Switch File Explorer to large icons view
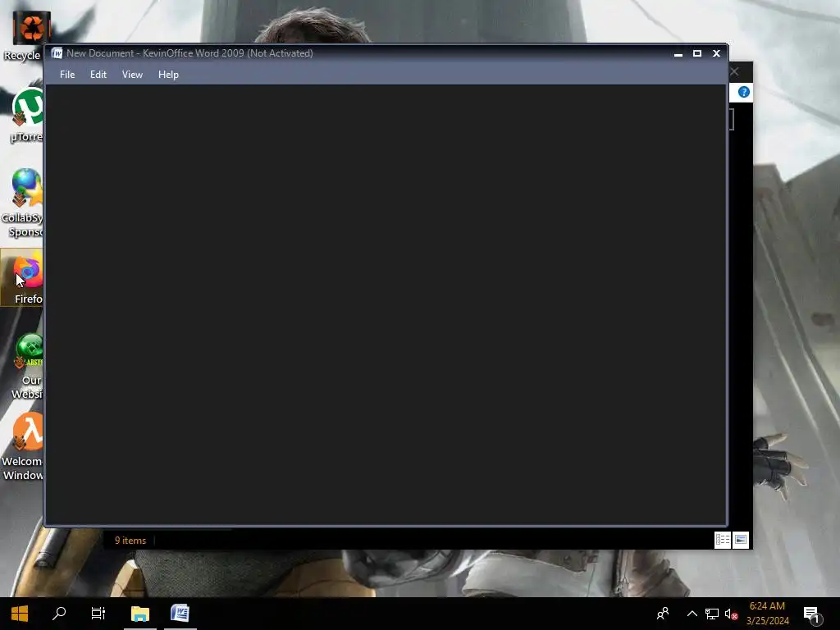Image resolution: width=840 pixels, height=630 pixels. pyautogui.click(x=741, y=540)
